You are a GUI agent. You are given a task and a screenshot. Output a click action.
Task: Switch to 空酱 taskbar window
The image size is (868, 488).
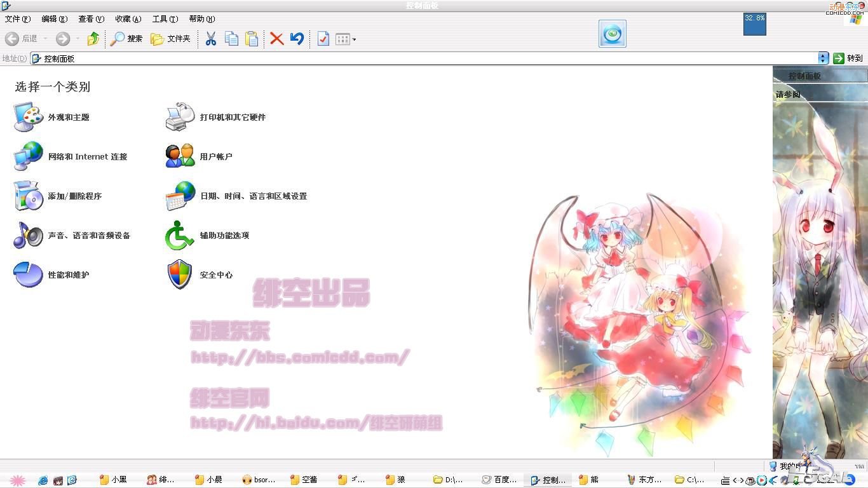[305, 480]
